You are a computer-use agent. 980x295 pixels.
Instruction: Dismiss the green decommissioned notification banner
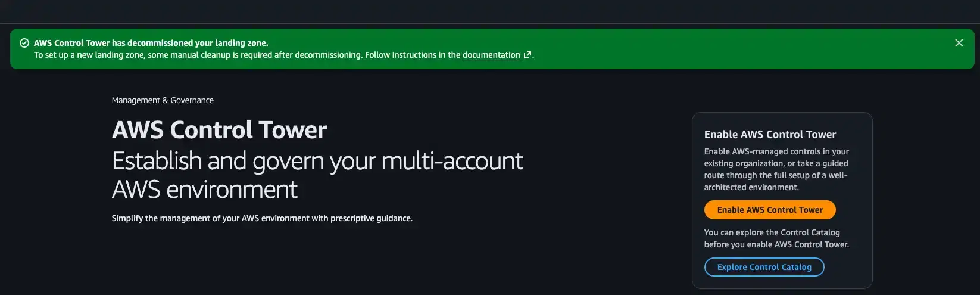959,43
